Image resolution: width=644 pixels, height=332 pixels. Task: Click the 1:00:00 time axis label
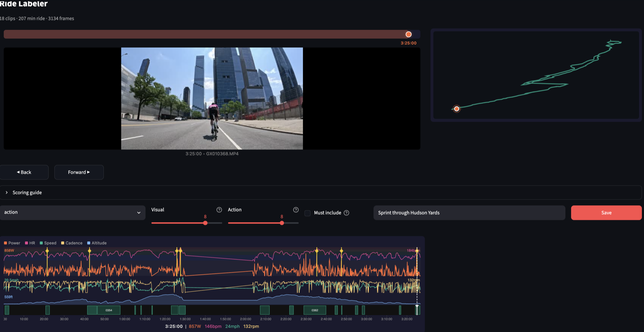point(125,319)
